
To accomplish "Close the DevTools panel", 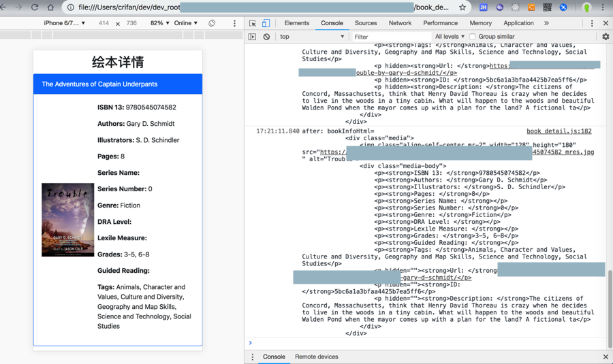I will click(x=606, y=23).
